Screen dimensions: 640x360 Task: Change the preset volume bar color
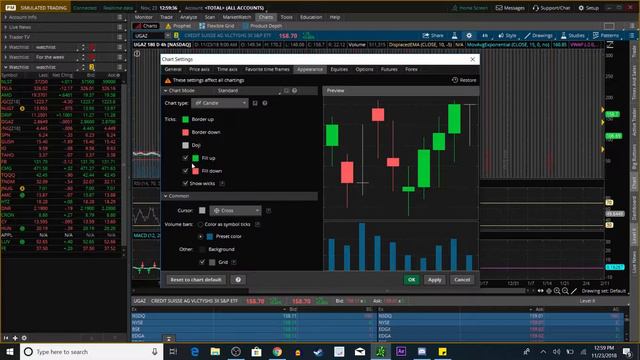210,237
